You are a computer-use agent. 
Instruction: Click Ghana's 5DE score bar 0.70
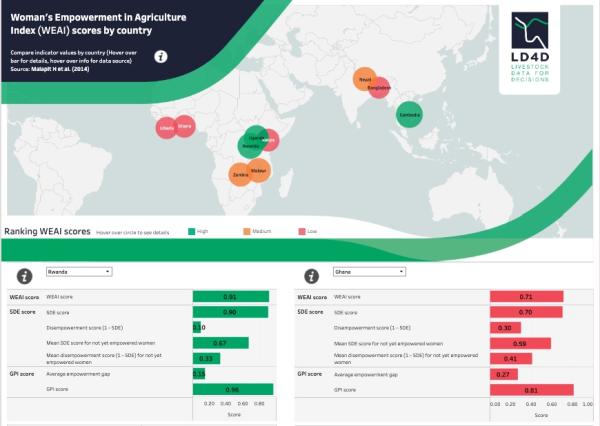click(x=526, y=312)
